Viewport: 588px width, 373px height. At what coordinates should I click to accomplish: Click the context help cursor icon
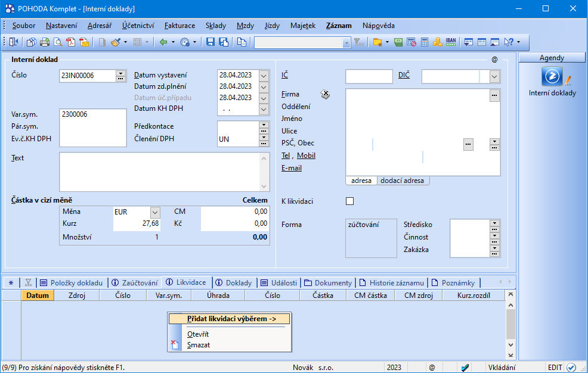pyautogui.click(x=509, y=42)
